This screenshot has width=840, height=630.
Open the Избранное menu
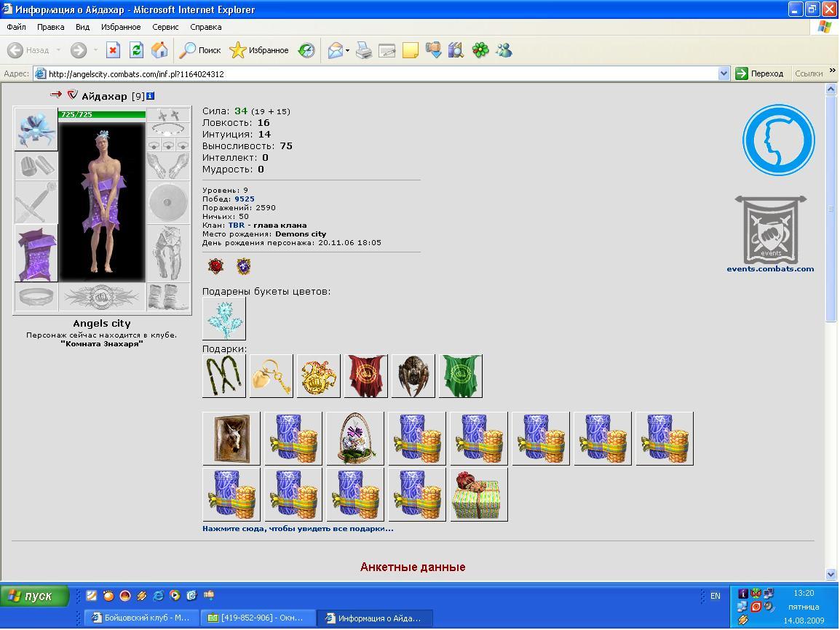point(121,27)
